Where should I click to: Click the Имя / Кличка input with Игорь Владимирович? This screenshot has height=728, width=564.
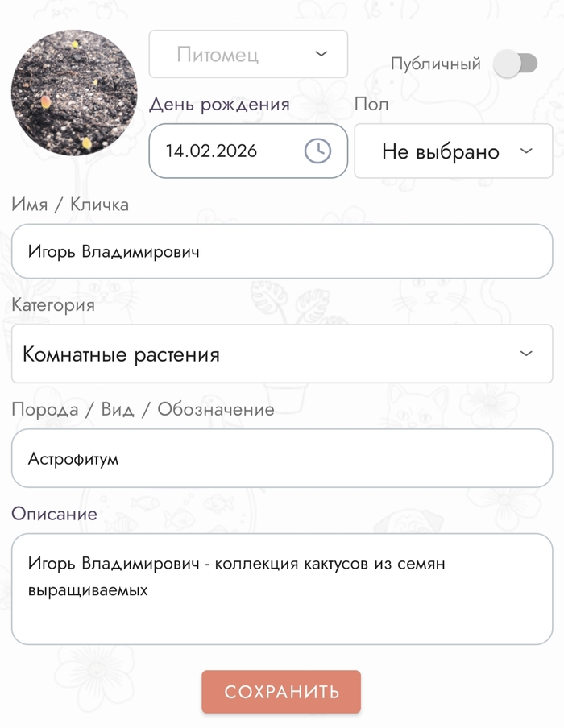click(x=281, y=251)
